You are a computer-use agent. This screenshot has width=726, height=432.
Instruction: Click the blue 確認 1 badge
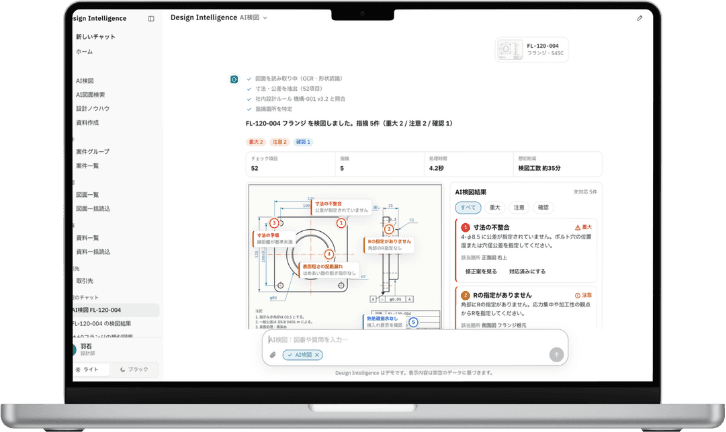pyautogui.click(x=303, y=142)
